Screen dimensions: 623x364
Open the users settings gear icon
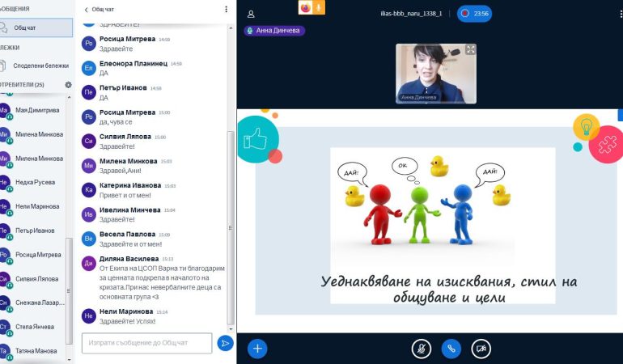click(68, 84)
